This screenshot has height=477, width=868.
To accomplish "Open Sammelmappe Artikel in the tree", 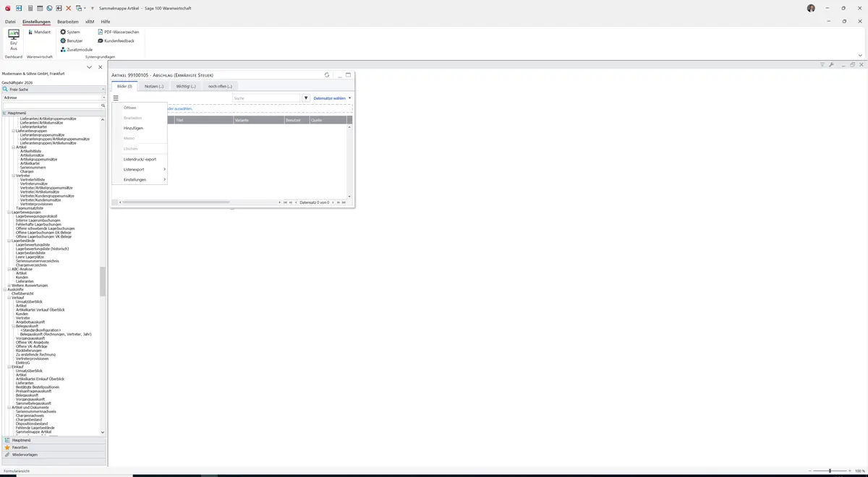I will click(x=33, y=431).
